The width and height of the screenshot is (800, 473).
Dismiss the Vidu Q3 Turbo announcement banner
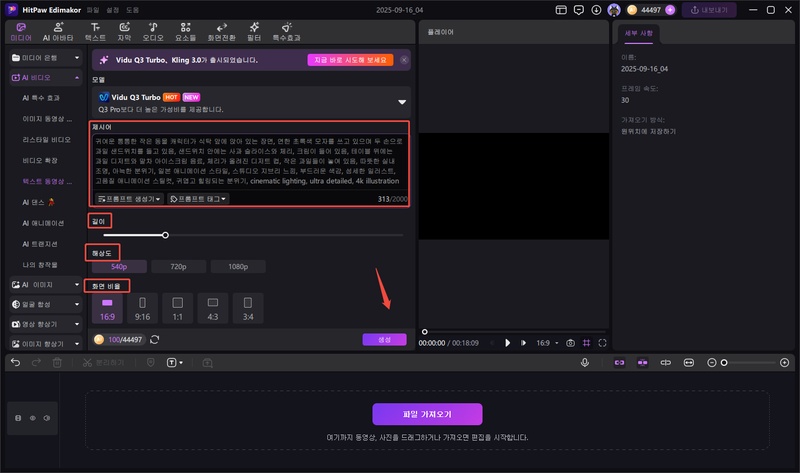point(404,60)
